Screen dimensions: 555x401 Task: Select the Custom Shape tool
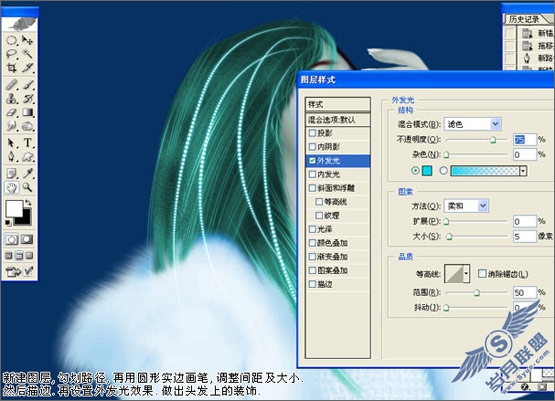28,156
